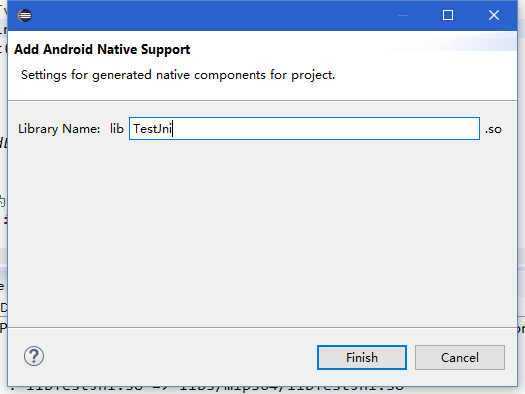Focus the Library Name text field
Image resolution: width=525 pixels, height=394 pixels.
pyautogui.click(x=304, y=129)
